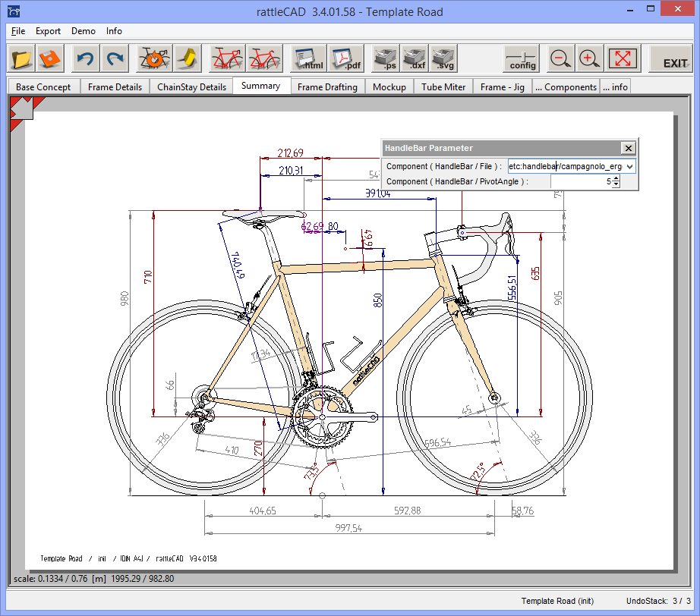Screen dimensions: 700x616
Task: Click the red 212,69 dimension
Action: click(x=290, y=153)
